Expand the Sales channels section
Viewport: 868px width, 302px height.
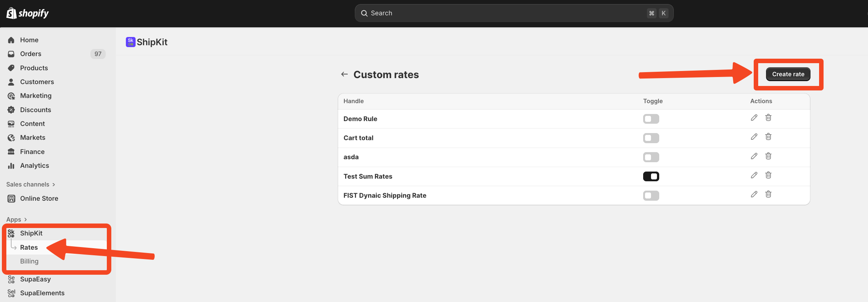click(x=31, y=184)
